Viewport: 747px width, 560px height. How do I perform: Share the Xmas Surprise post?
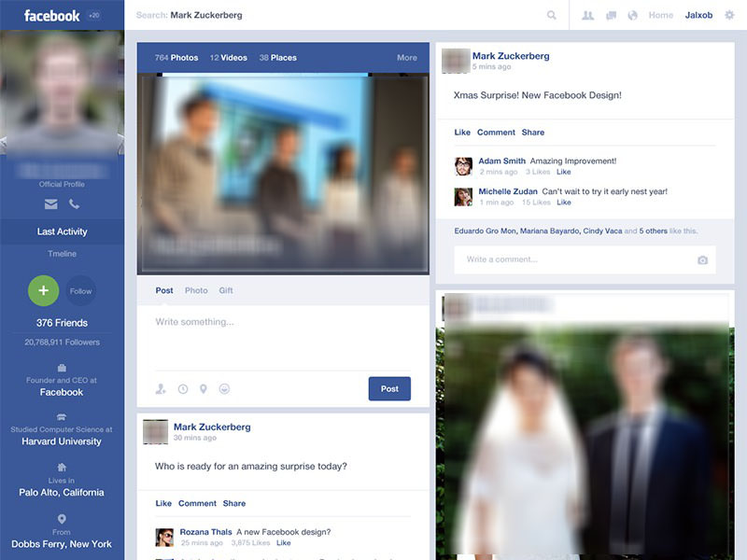tap(532, 133)
